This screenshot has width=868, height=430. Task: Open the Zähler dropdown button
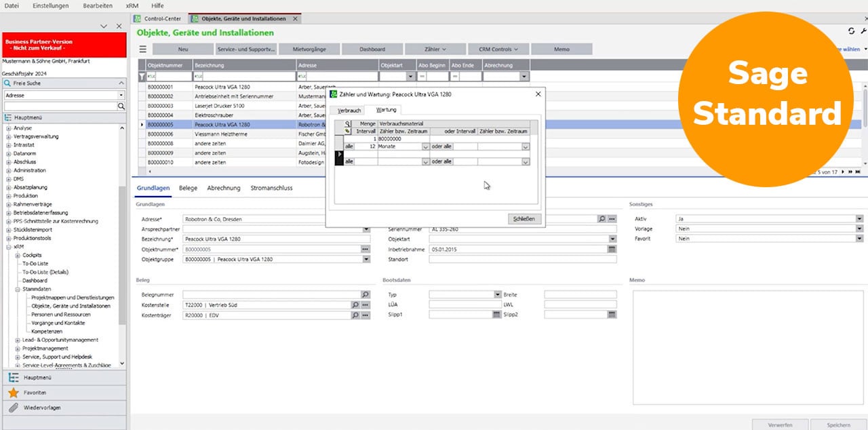(x=434, y=50)
